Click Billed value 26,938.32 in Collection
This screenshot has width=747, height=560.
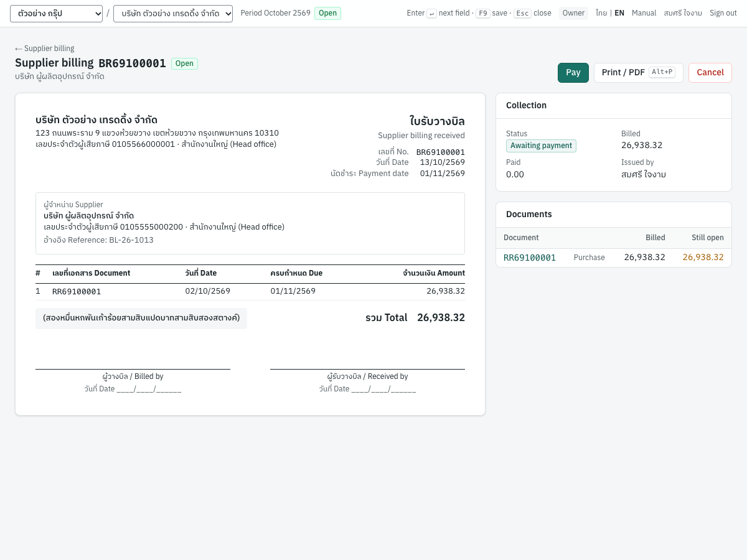coord(642,145)
